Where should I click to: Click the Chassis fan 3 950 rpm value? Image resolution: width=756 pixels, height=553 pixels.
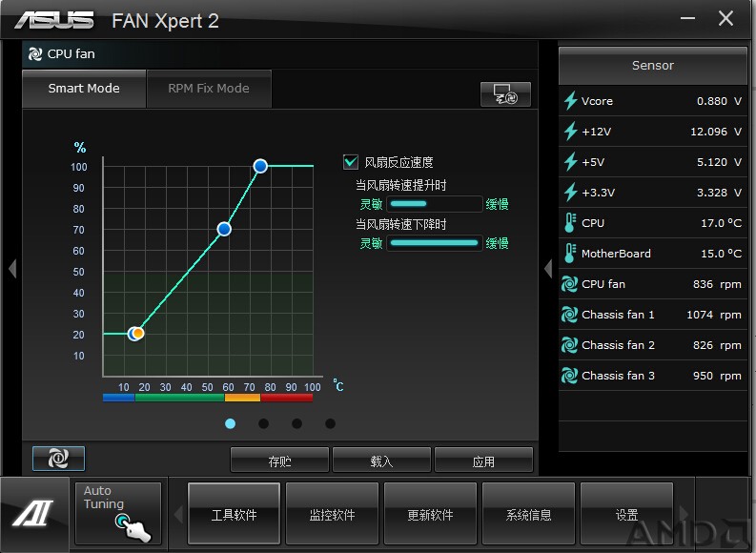[717, 375]
